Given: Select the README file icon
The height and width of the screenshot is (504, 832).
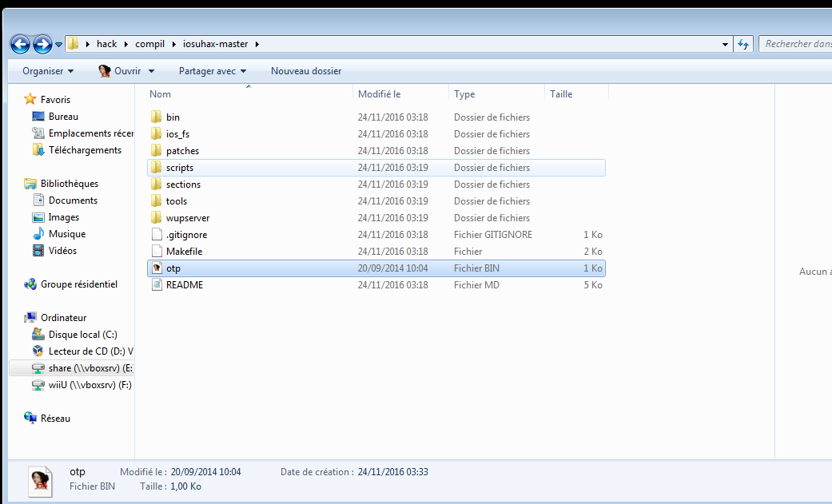Looking at the screenshot, I should click(x=157, y=285).
